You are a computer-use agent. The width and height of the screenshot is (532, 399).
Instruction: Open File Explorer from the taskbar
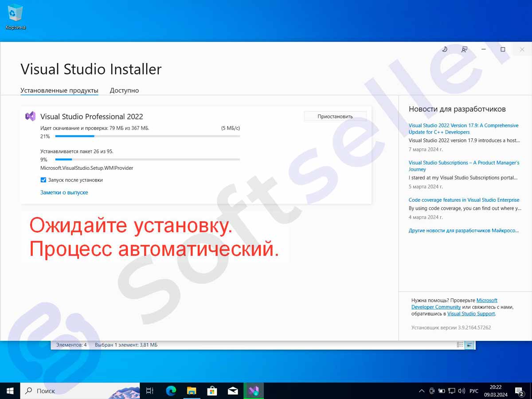pyautogui.click(x=192, y=391)
